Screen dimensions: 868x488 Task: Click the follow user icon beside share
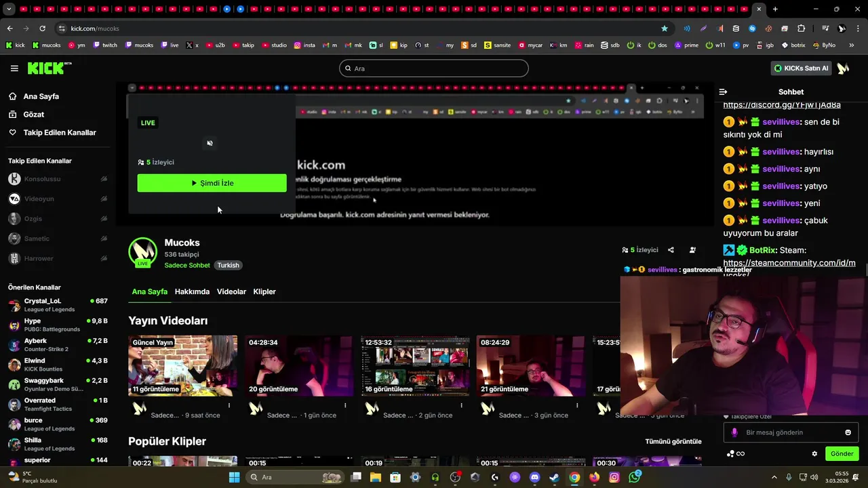point(692,250)
